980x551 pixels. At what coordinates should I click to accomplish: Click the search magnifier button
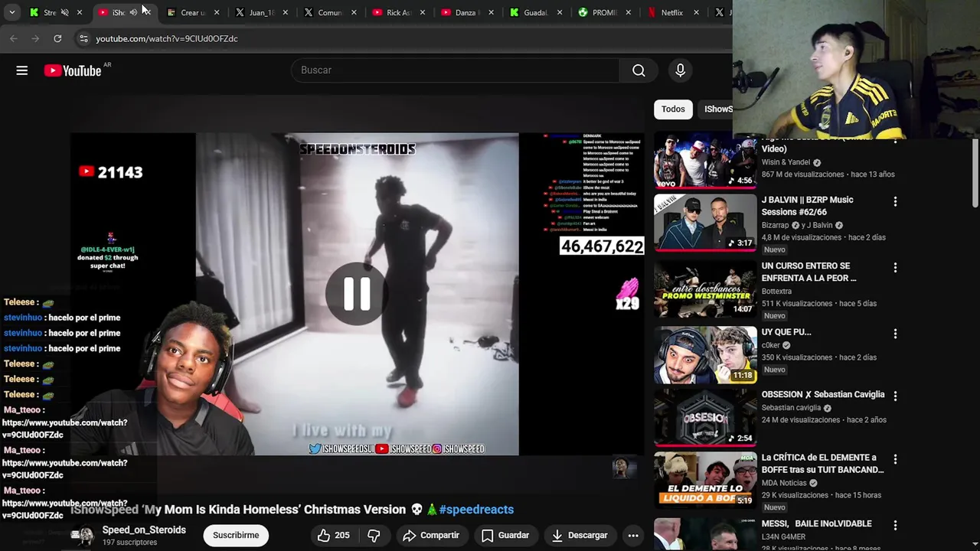(x=639, y=70)
